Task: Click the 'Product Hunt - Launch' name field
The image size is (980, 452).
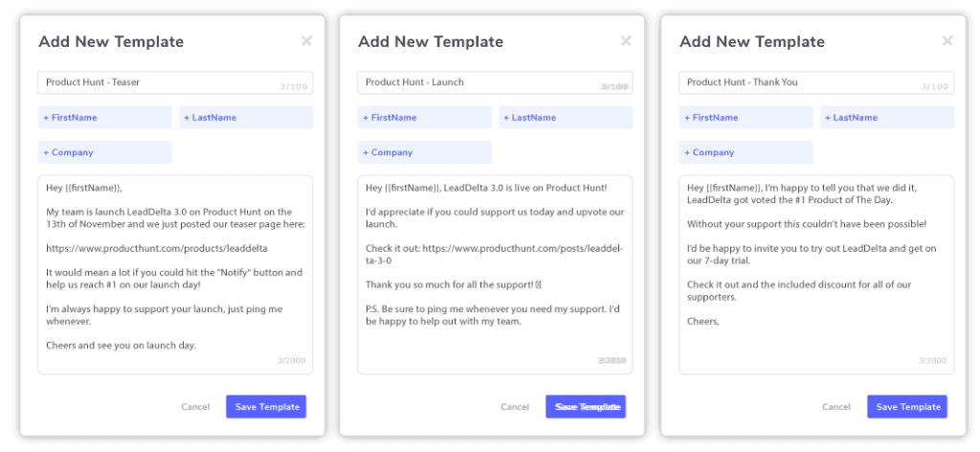Action: click(495, 82)
